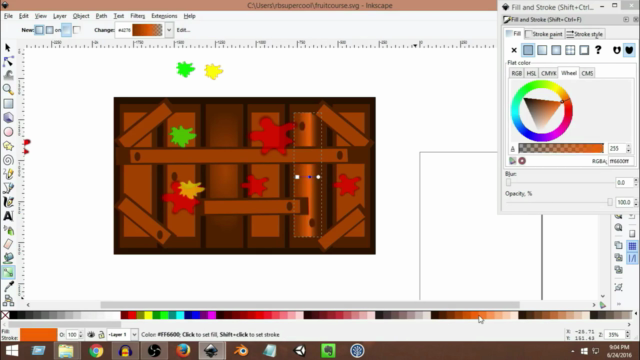Toggle current layer lock icon
Screen dimensions: 640x360
(x=101, y=335)
